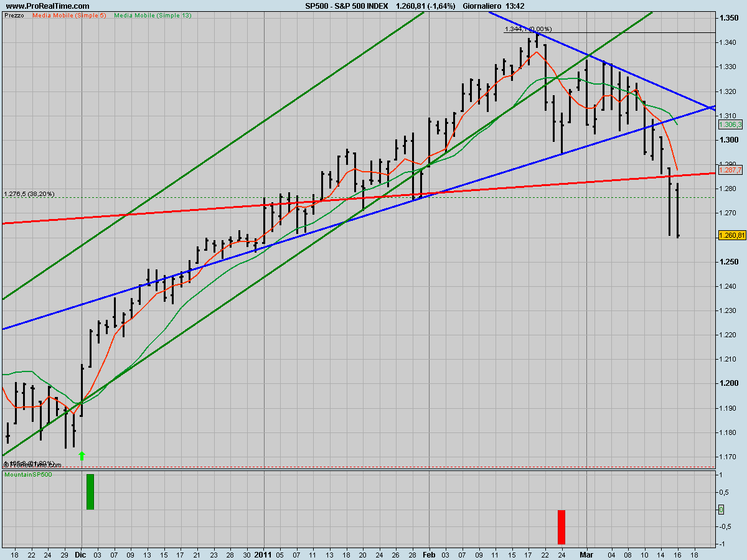The height and width of the screenshot is (560, 747).
Task: Click the 1.330 price axis label
Action: coord(729,67)
